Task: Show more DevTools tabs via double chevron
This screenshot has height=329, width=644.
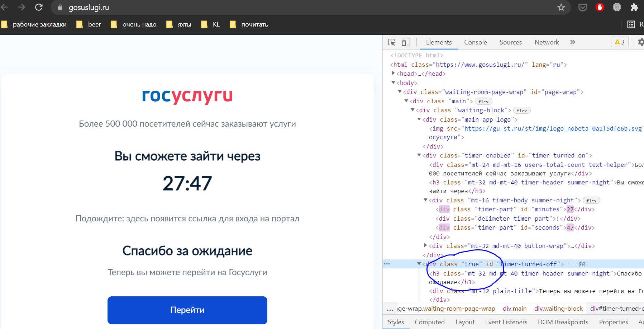Action: click(x=573, y=42)
